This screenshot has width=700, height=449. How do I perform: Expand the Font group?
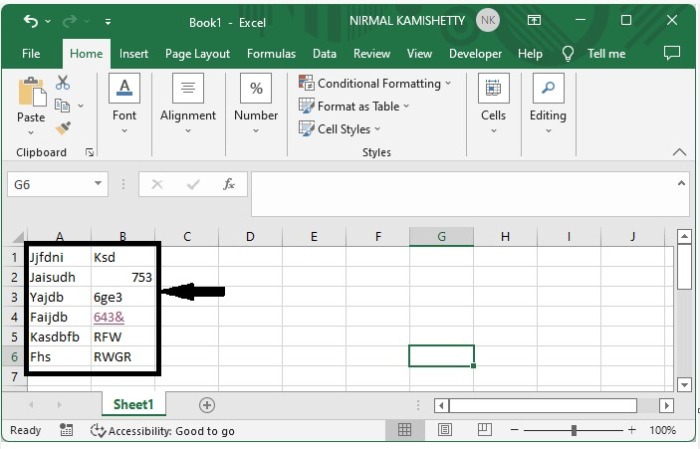pos(124,105)
